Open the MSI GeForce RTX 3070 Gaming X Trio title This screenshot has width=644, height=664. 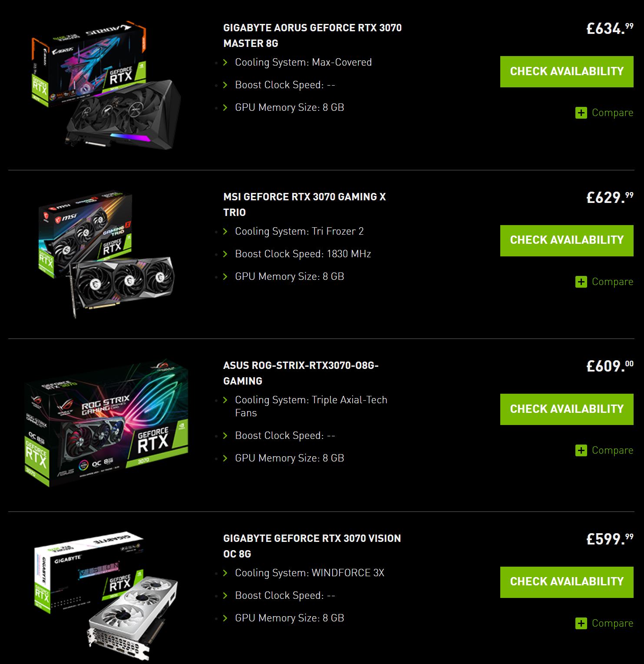(304, 205)
